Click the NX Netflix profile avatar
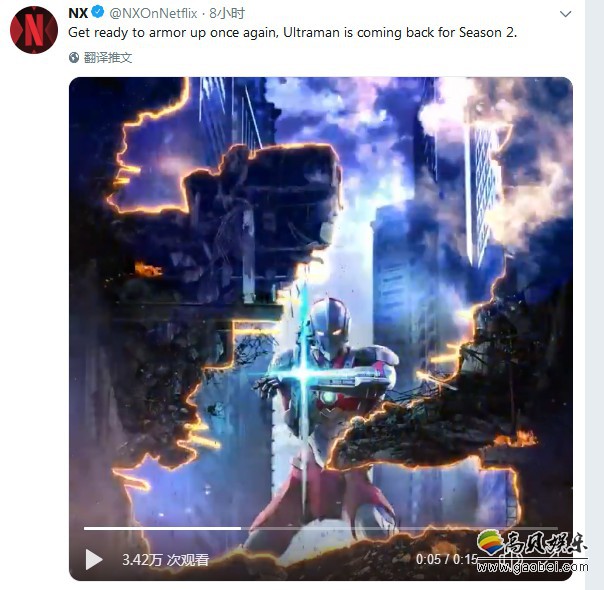Screen dimensions: 604x590 coord(34,30)
